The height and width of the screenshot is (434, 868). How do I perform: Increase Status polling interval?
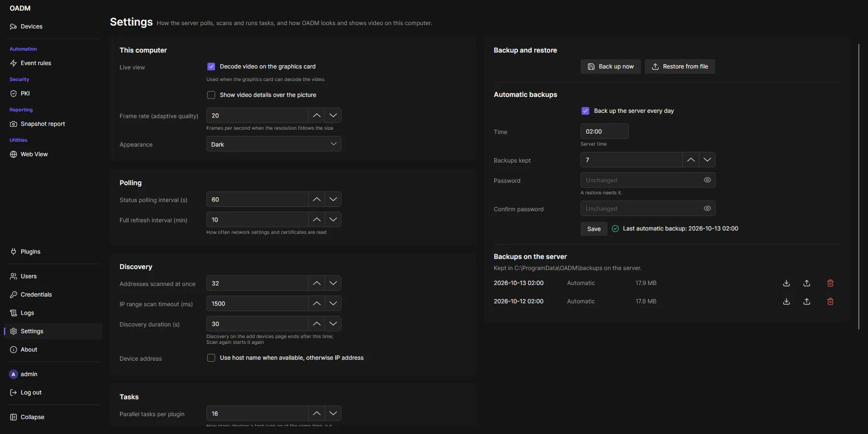(316, 199)
